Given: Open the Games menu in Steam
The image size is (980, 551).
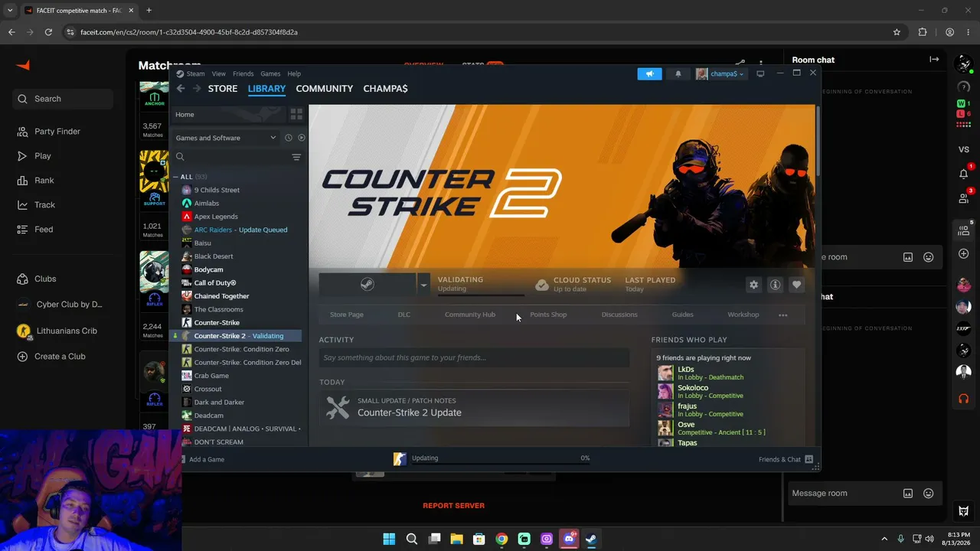Looking at the screenshot, I should (270, 73).
